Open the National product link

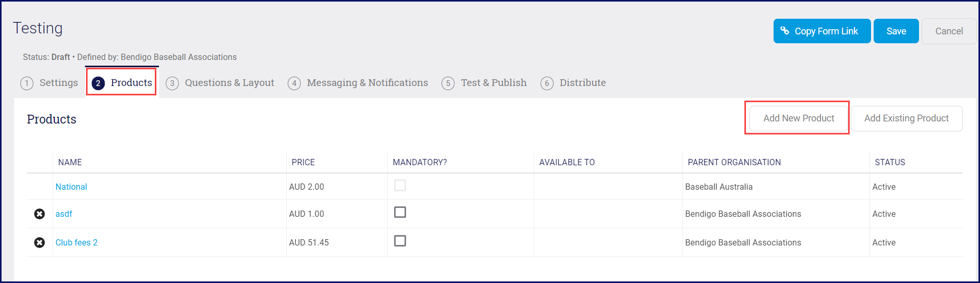[71, 187]
